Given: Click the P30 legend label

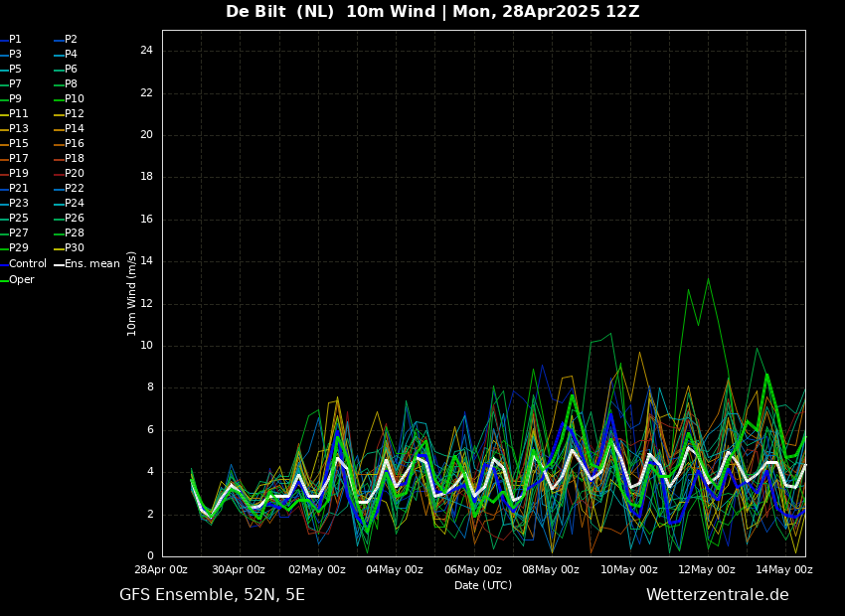Looking at the screenshot, I should [74, 248].
